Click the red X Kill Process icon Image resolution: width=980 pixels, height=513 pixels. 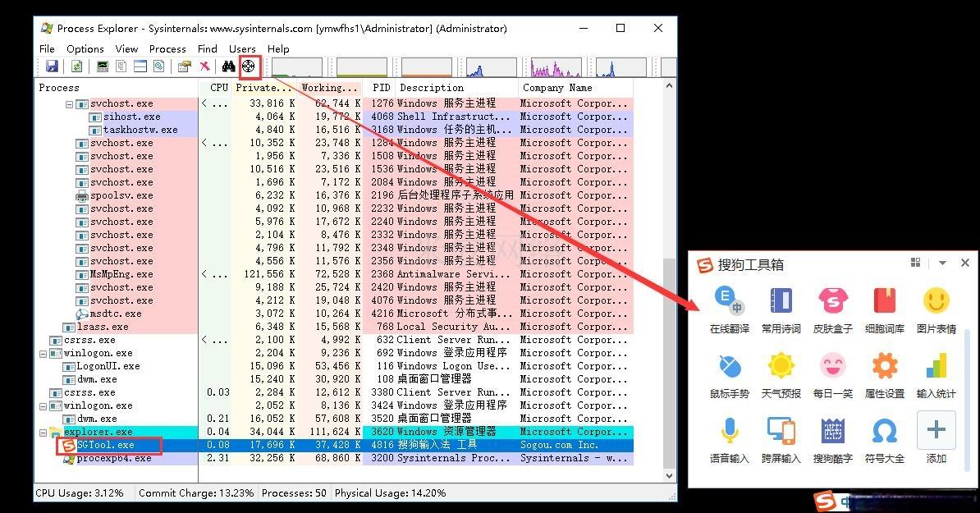204,66
